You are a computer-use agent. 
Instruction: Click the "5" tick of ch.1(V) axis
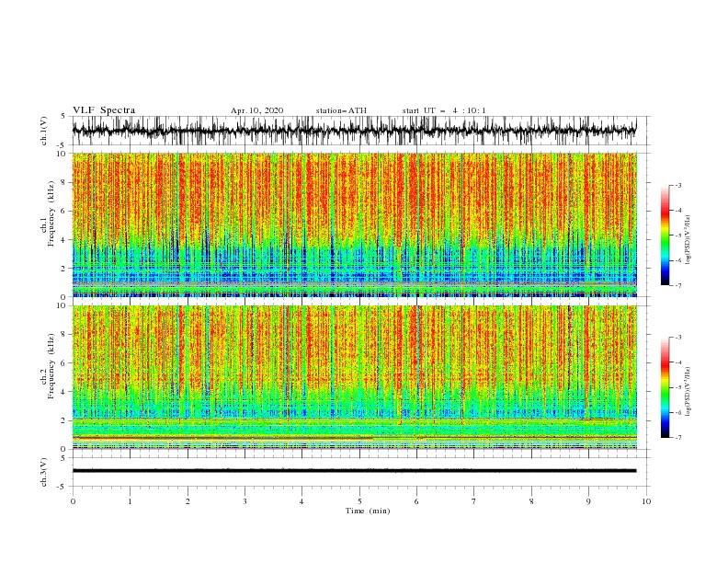pyautogui.click(x=64, y=117)
